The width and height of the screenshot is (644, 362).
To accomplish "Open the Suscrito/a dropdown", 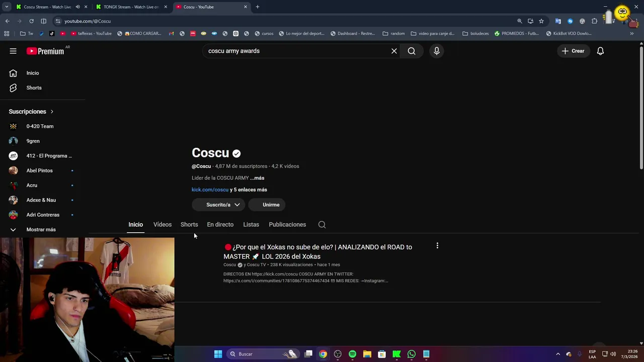I will coord(218,205).
